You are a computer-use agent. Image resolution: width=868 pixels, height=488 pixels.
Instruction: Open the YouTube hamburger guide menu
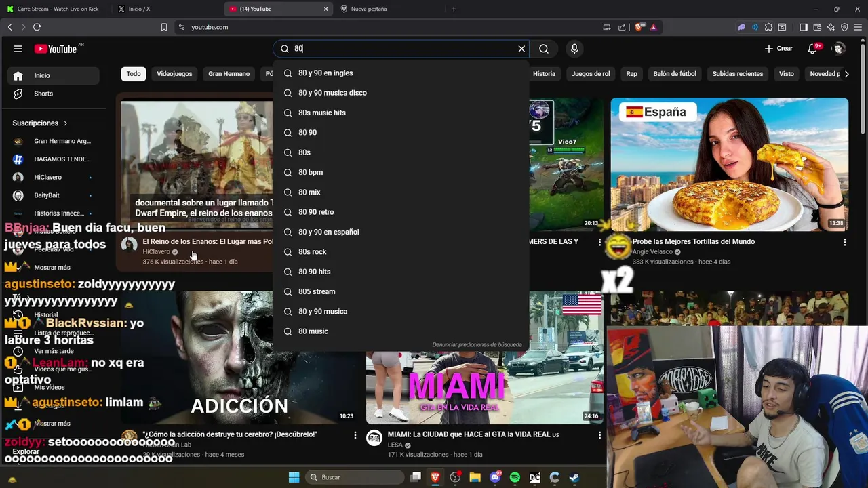[x=18, y=49]
